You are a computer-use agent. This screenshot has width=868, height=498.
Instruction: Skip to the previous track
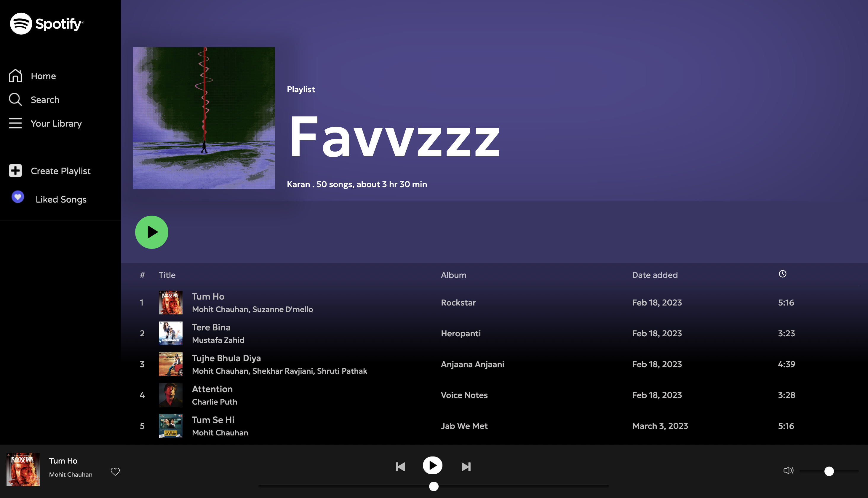click(400, 467)
